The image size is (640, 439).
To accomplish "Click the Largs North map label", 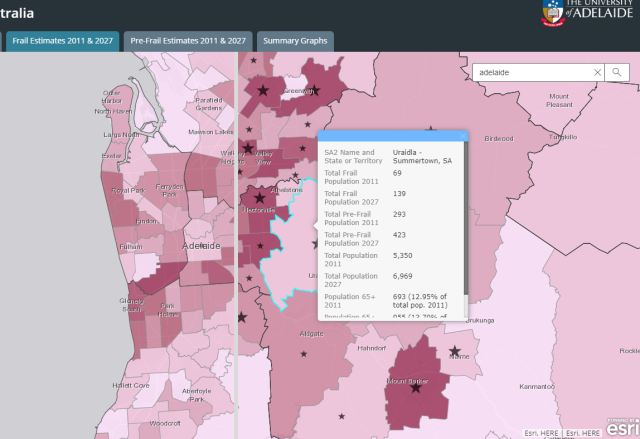I will (x=121, y=135).
